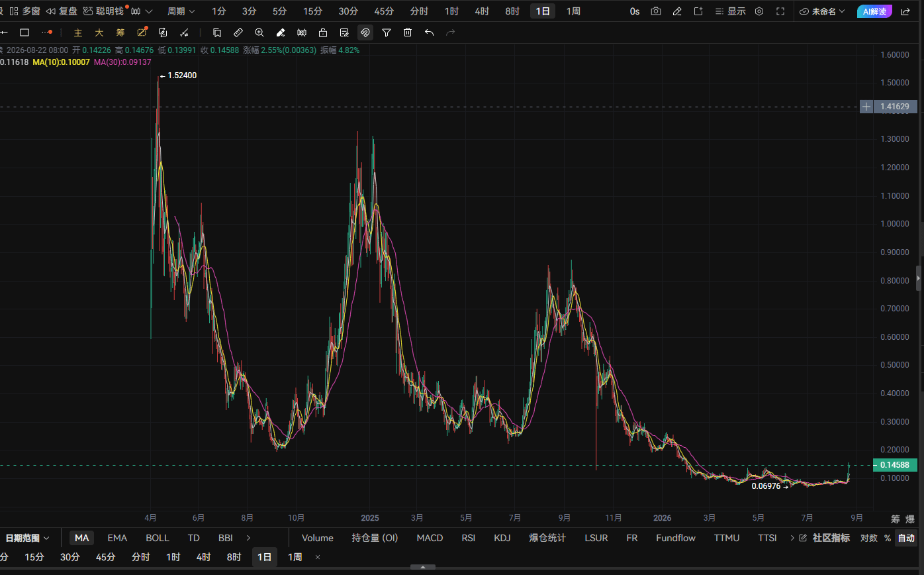Image resolution: width=924 pixels, height=575 pixels.
Task: Click the orange square-pencil annotation icon
Action: (142, 32)
